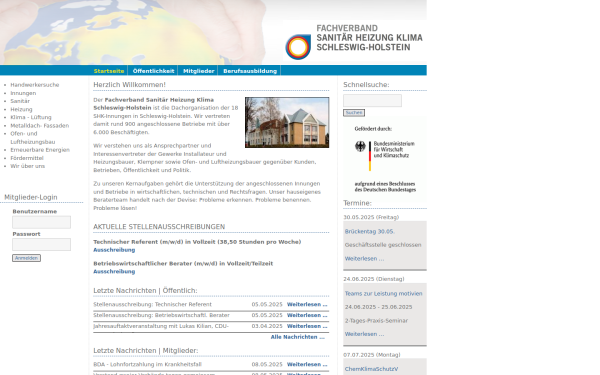
Task: Open Metalldach- Fassaden sidebar link
Action: pos(40,126)
